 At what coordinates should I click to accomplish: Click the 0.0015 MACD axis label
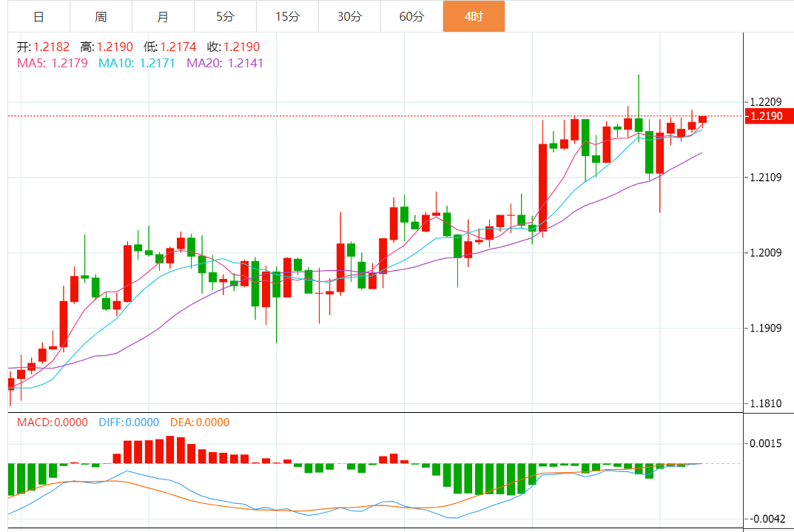click(766, 443)
